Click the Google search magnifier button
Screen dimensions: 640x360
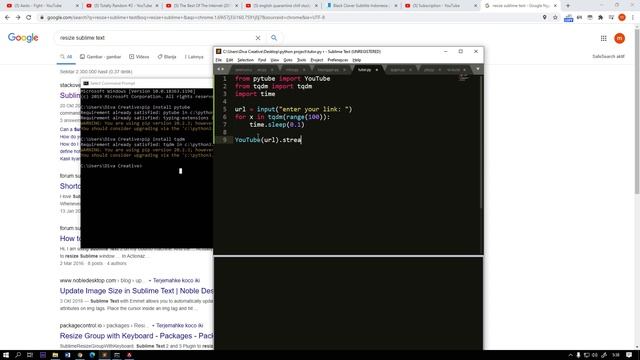(274, 38)
